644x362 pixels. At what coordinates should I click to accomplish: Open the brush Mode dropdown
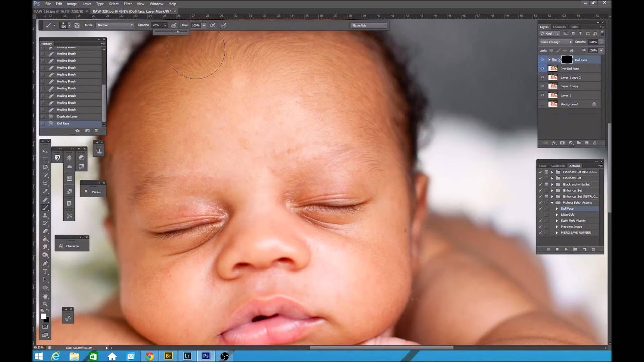115,25
